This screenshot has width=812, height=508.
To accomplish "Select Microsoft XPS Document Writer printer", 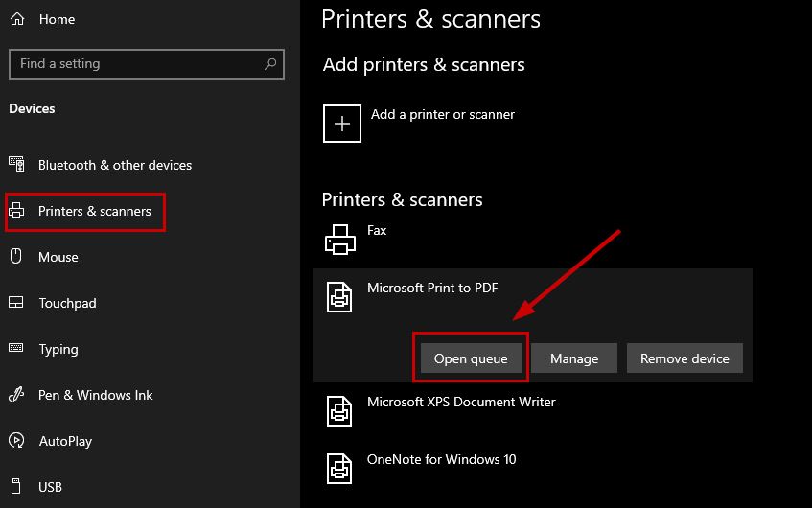I will pos(461,402).
